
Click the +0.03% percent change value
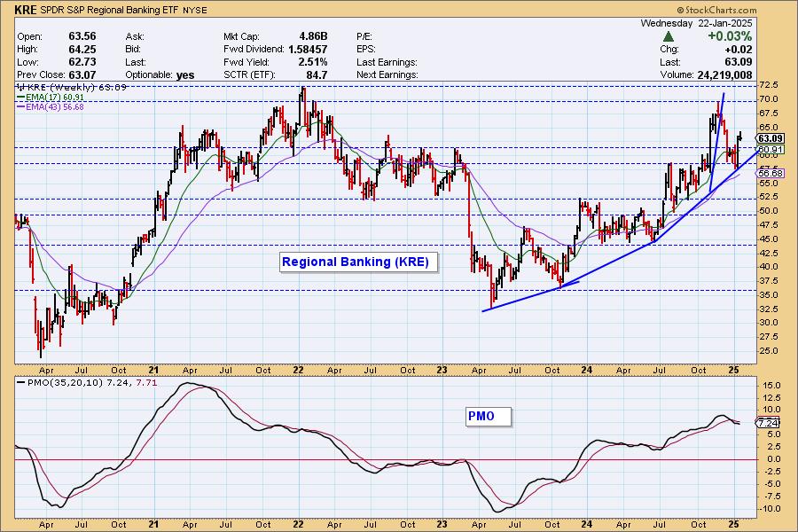pyautogui.click(x=730, y=36)
